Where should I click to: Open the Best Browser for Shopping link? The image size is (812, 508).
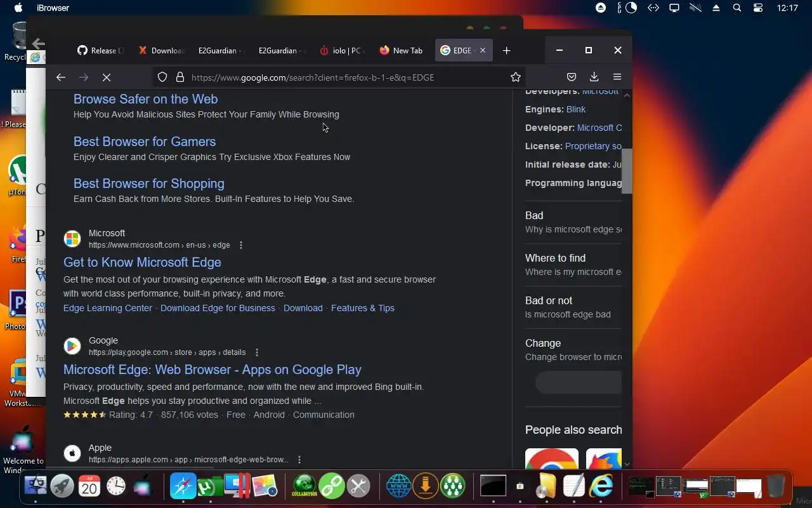pos(149,184)
